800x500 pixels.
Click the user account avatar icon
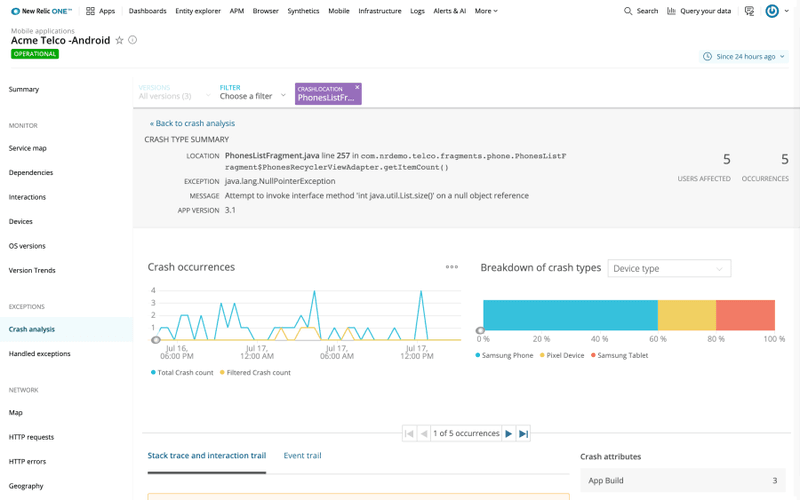tap(772, 11)
